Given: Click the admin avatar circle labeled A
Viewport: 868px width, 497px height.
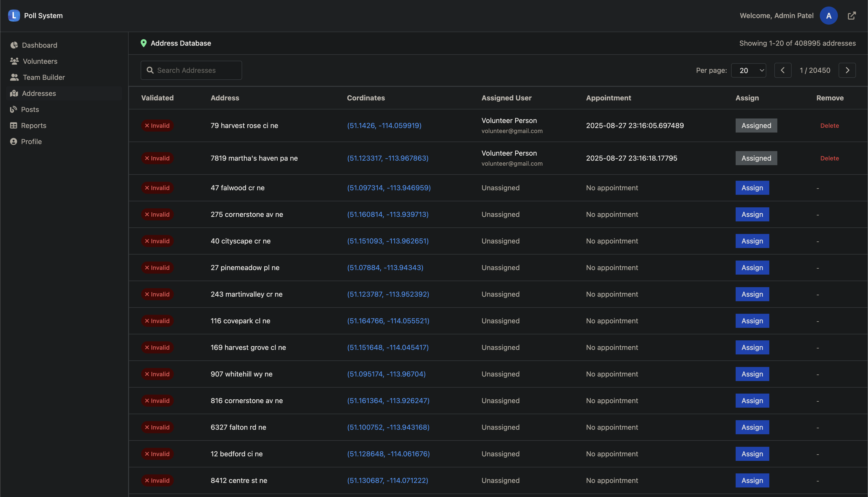Looking at the screenshot, I should pyautogui.click(x=828, y=15).
